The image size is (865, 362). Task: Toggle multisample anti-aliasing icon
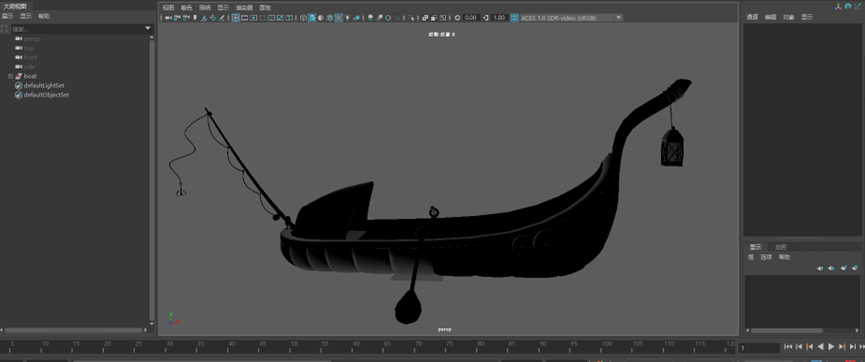pyautogui.click(x=388, y=18)
